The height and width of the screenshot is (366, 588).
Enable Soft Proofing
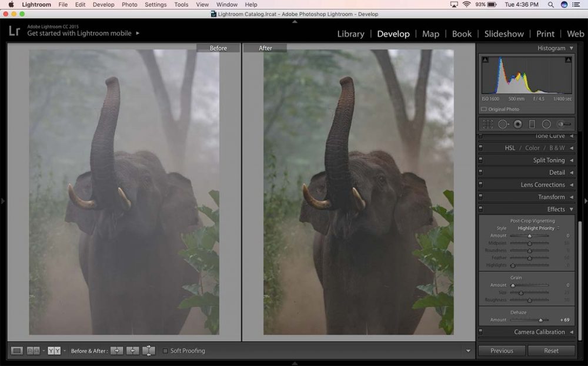tap(165, 351)
